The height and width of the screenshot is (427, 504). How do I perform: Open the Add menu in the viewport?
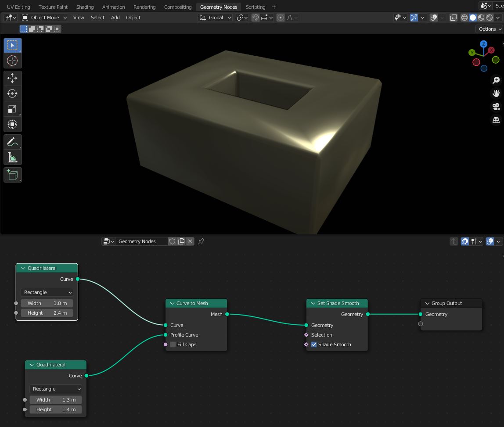coord(115,18)
